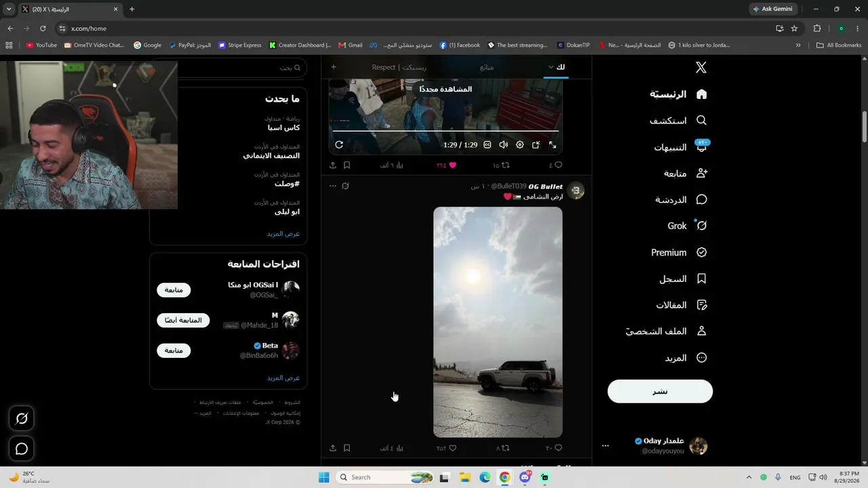This screenshot has height=488, width=868.
Task: Switch to the Respect ريسبكت tab
Action: click(399, 67)
